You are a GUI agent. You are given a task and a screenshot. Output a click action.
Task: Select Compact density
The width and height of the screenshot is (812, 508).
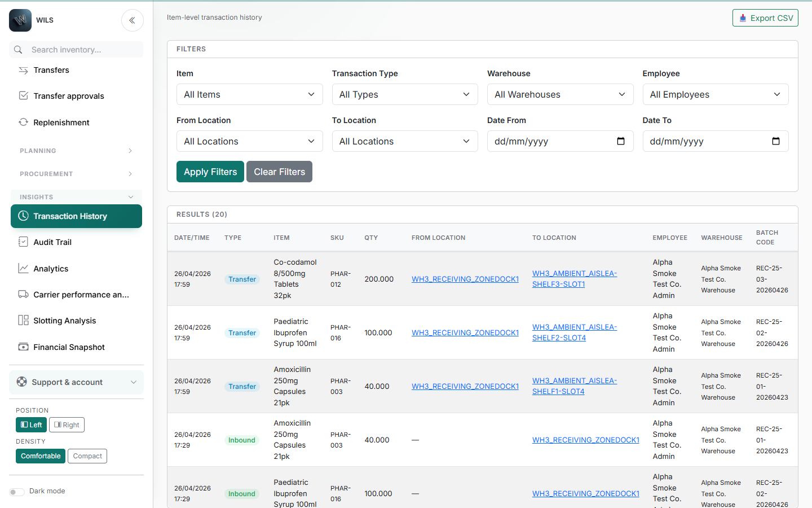87,456
